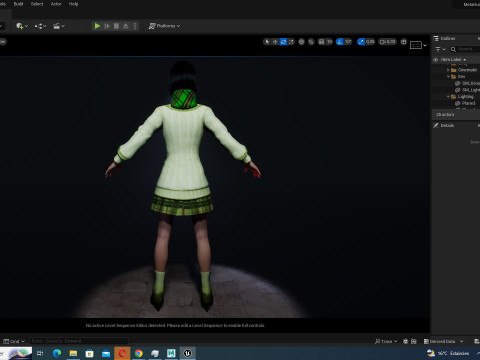Click the Cmd console type button
The height and width of the screenshot is (360, 480).
click(14, 341)
